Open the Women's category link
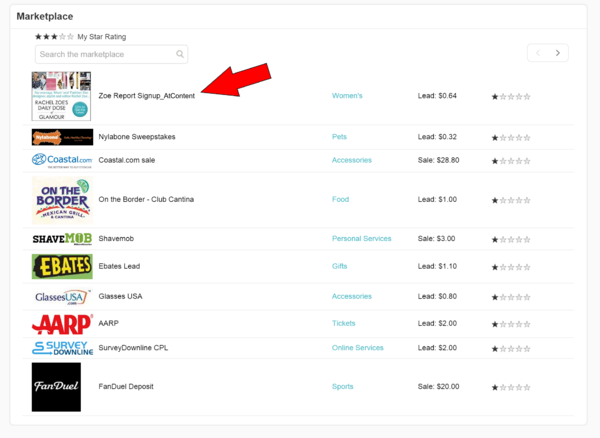 [x=347, y=96]
